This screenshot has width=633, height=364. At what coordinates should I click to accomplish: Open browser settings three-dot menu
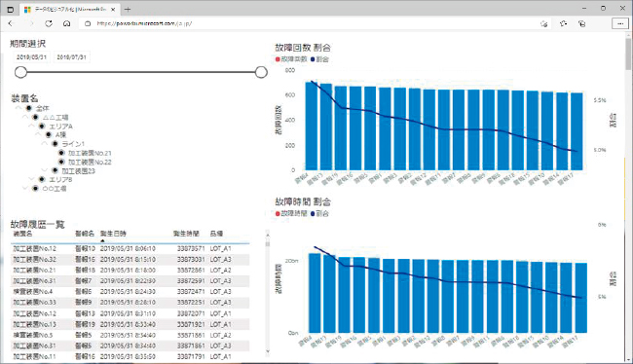tap(620, 23)
